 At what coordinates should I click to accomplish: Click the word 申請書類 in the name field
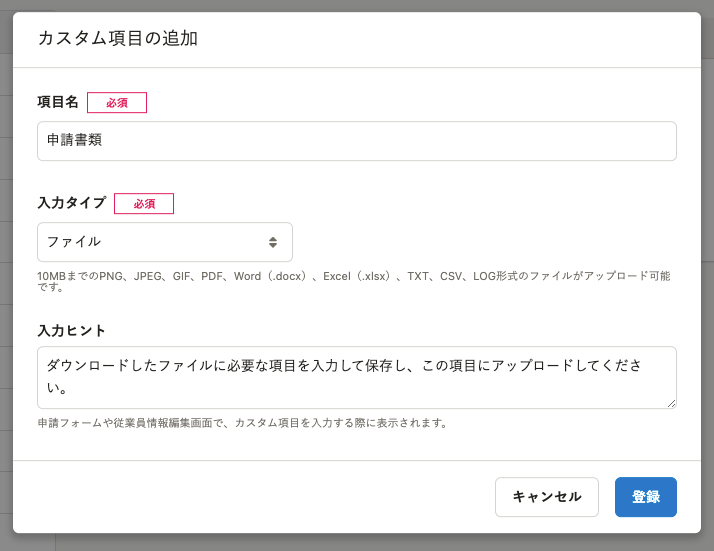[x=74, y=140]
